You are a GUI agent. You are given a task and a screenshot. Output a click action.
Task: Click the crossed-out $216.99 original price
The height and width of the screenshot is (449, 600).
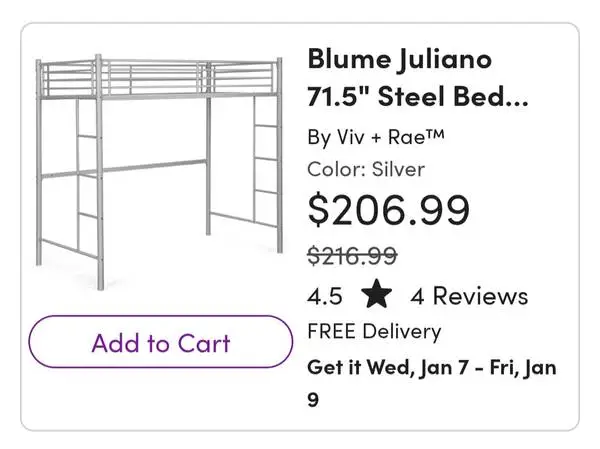coord(351,256)
